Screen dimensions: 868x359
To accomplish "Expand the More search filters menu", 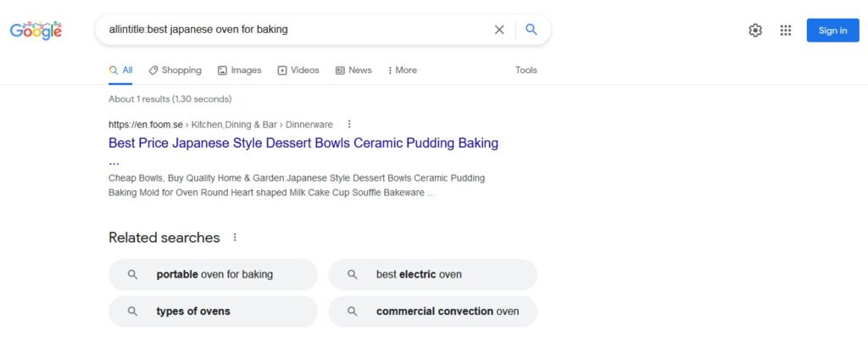I will [x=403, y=70].
